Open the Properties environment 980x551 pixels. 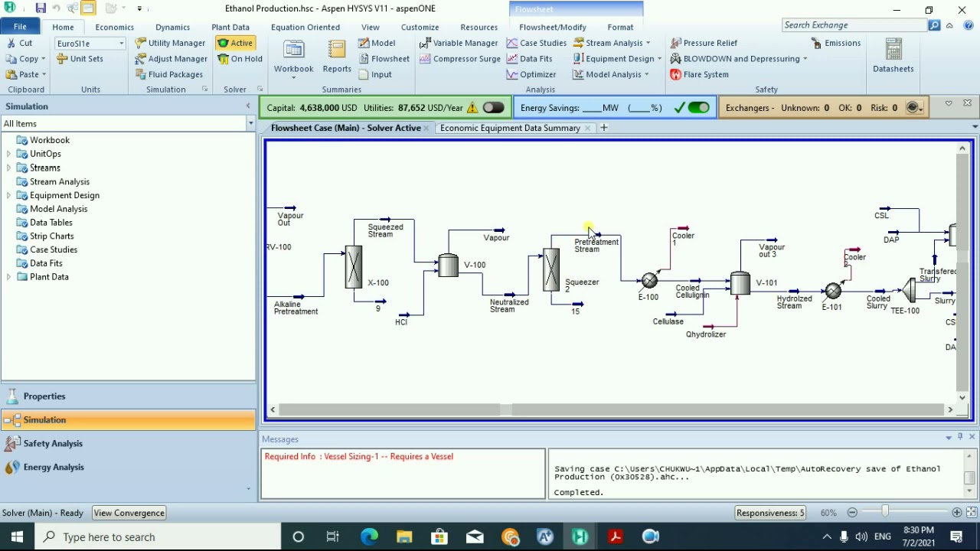pos(129,396)
